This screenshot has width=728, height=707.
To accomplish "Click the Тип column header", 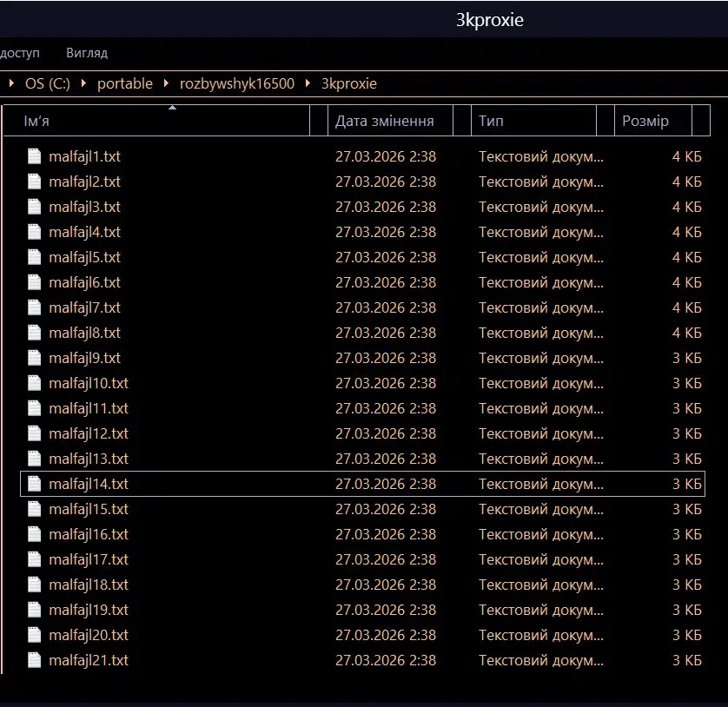I will 491,121.
